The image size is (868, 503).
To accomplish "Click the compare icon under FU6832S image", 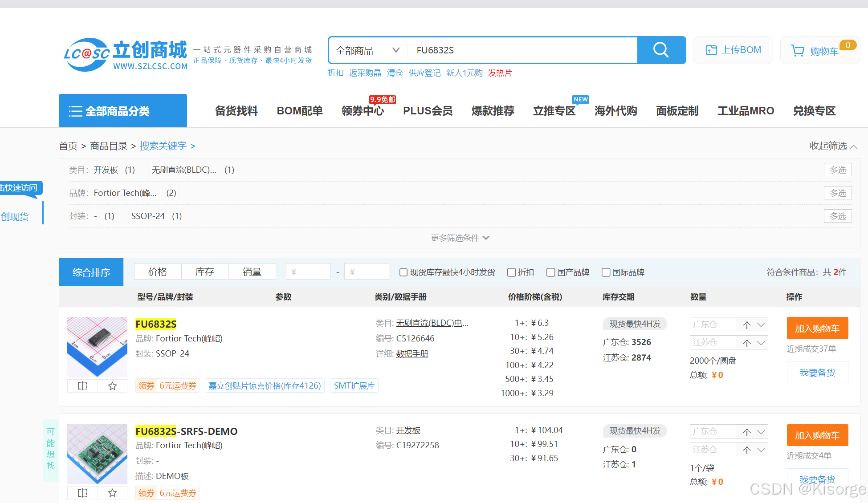I will pos(82,386).
